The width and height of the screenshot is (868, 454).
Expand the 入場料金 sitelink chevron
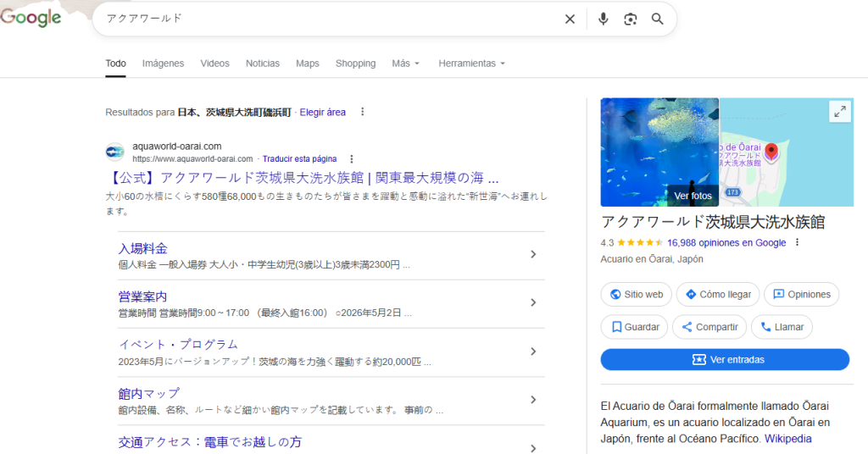pyautogui.click(x=533, y=254)
